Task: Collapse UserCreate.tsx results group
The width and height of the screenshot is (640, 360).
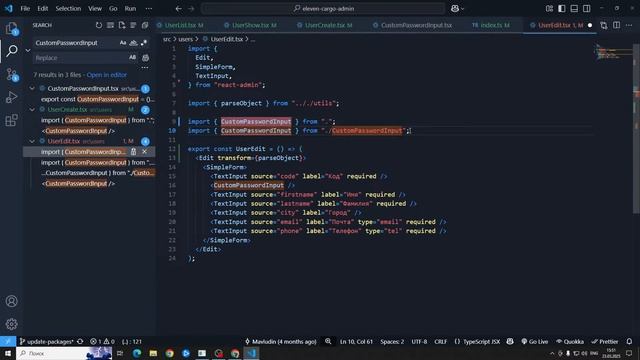Action: 32,109
